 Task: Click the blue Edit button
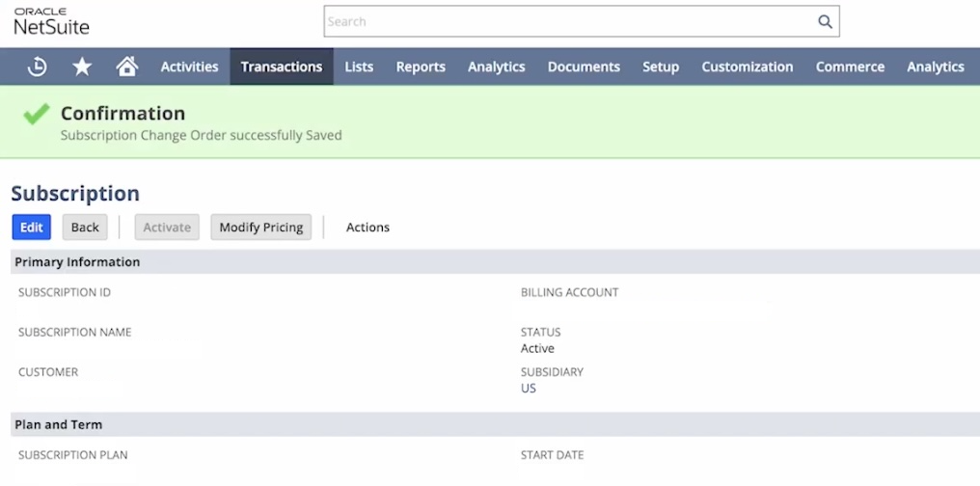coord(32,227)
